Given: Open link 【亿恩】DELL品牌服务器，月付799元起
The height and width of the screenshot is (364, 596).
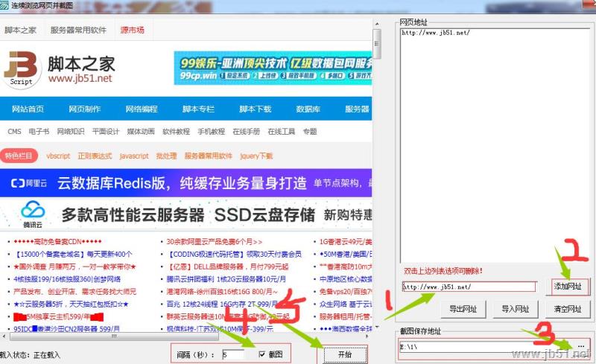Looking at the screenshot, I should (227, 266).
